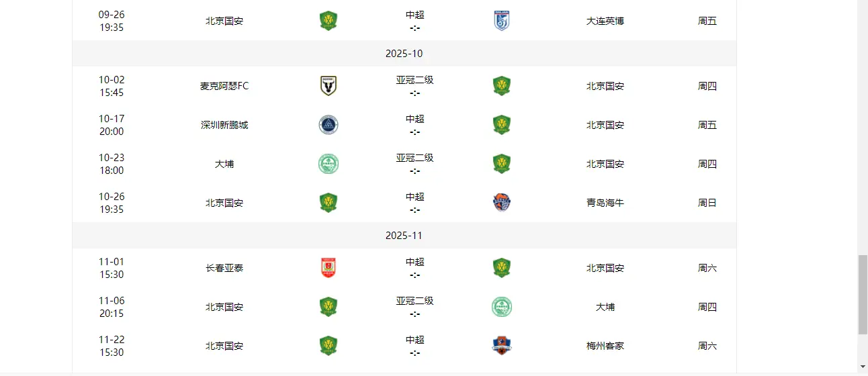This screenshot has height=376, width=868.
Task: Click Beijing Guoan logo in 11-22 match row
Action: tap(329, 346)
